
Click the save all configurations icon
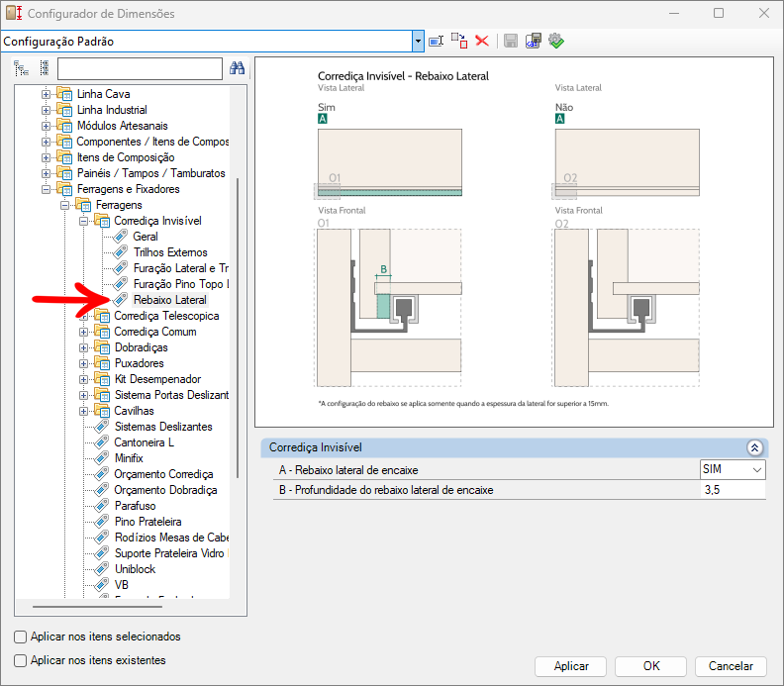pyautogui.click(x=534, y=41)
